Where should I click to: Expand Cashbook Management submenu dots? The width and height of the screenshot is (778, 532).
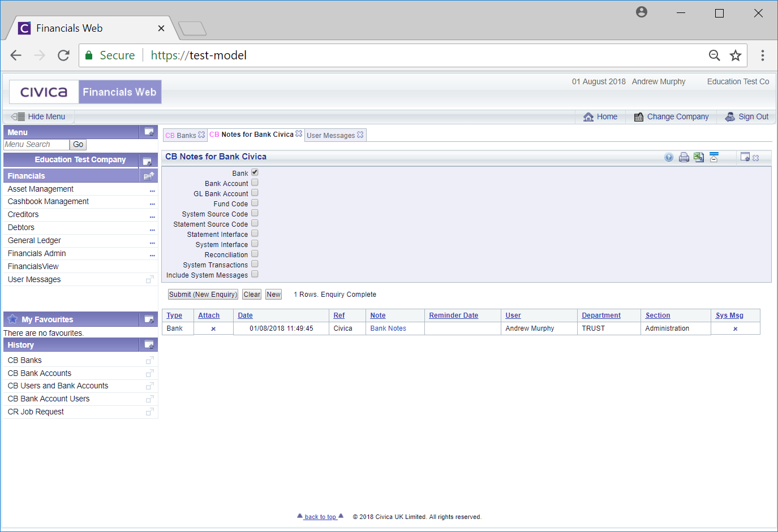coord(152,204)
